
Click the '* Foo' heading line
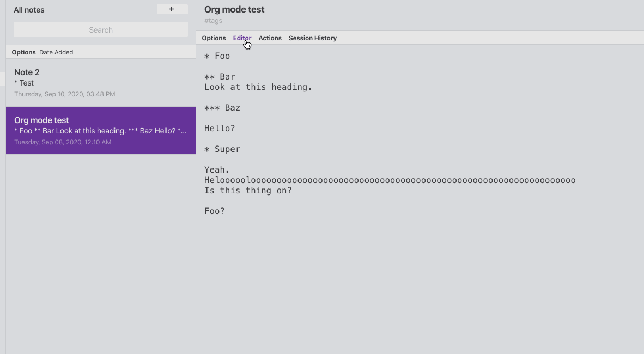217,56
